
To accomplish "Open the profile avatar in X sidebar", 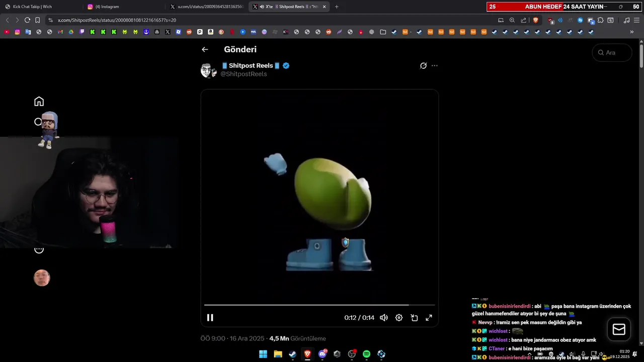I will (x=42, y=278).
